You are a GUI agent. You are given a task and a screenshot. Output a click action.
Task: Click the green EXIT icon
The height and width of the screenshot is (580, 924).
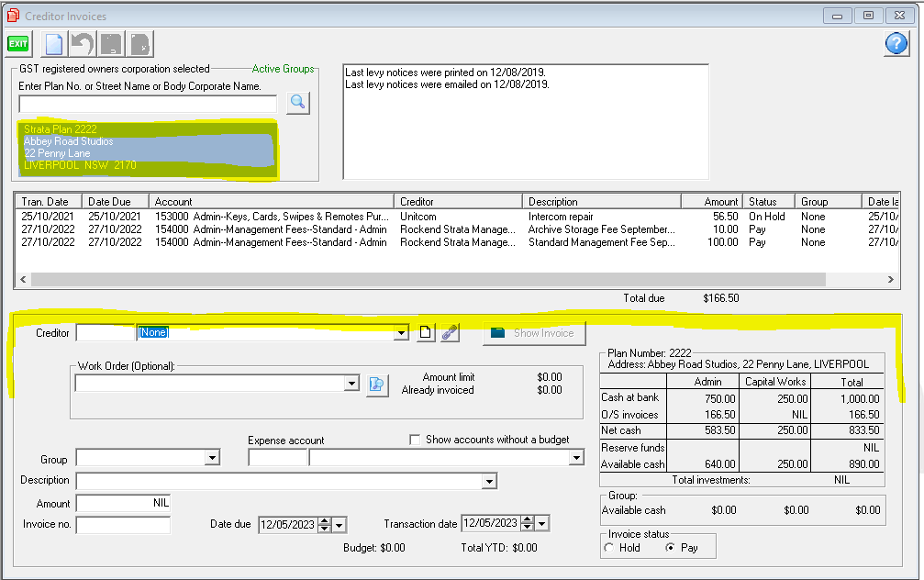17,44
